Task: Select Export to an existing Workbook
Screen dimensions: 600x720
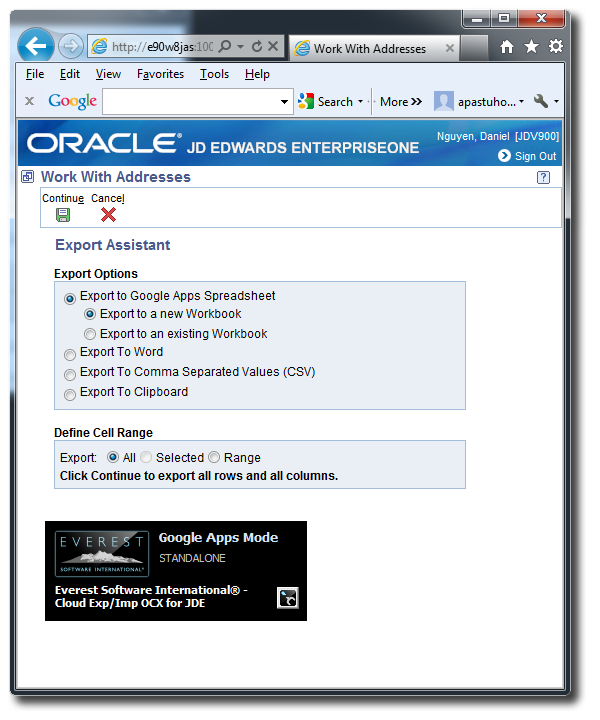Action: tap(90, 334)
